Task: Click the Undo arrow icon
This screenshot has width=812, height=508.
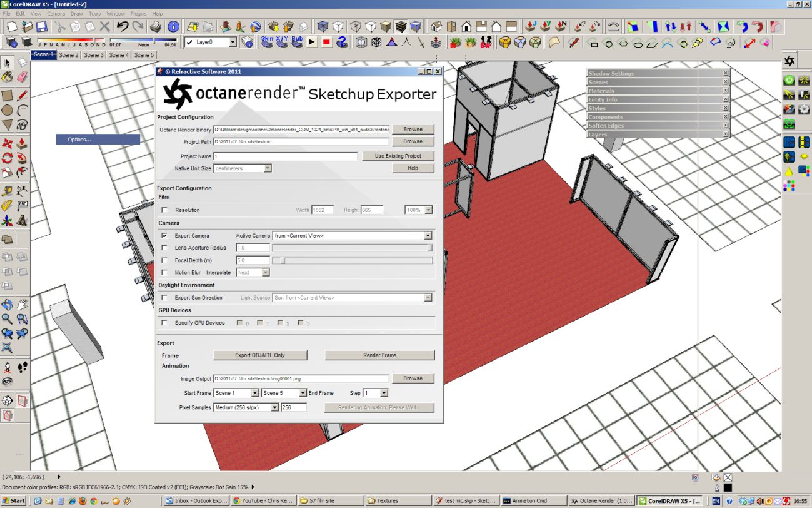Action: pyautogui.click(x=123, y=26)
